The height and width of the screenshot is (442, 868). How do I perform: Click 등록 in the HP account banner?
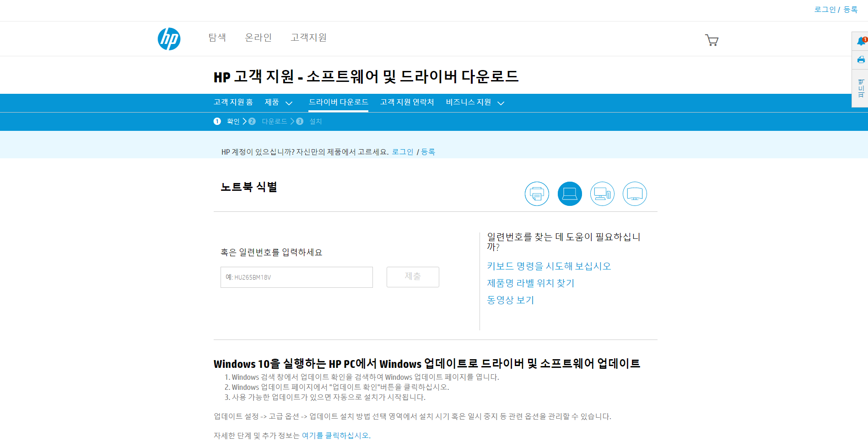pyautogui.click(x=428, y=152)
